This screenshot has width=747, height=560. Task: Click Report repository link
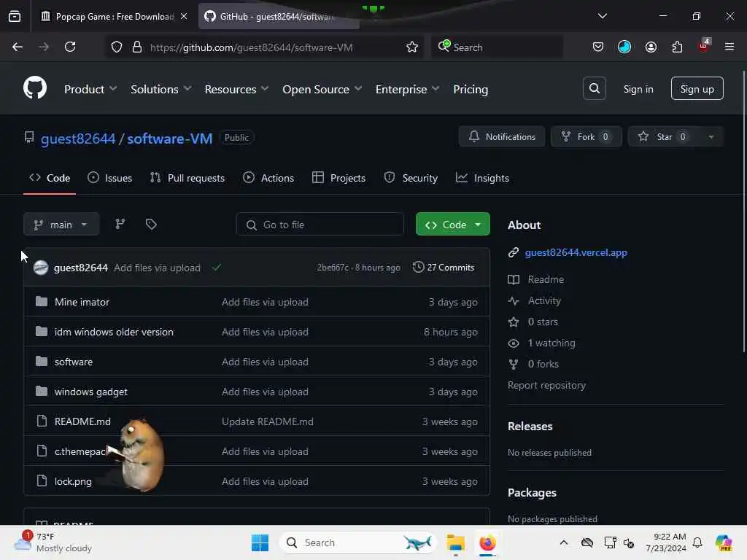pyautogui.click(x=546, y=385)
